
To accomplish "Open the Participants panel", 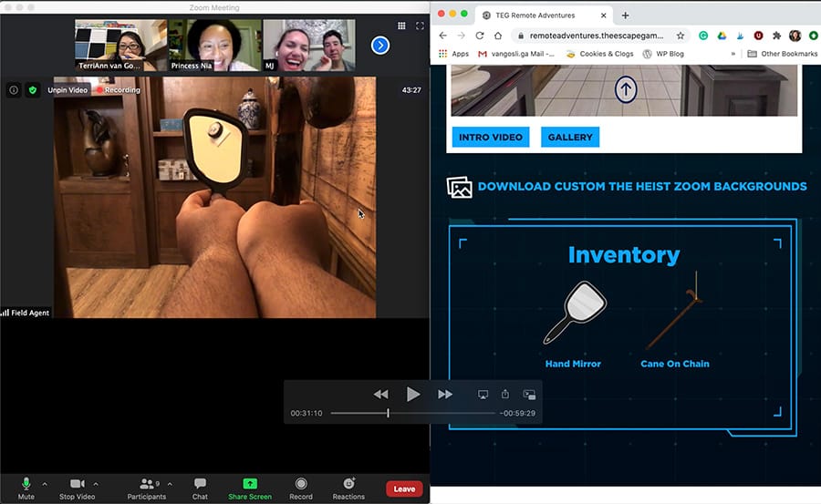I will (x=147, y=489).
